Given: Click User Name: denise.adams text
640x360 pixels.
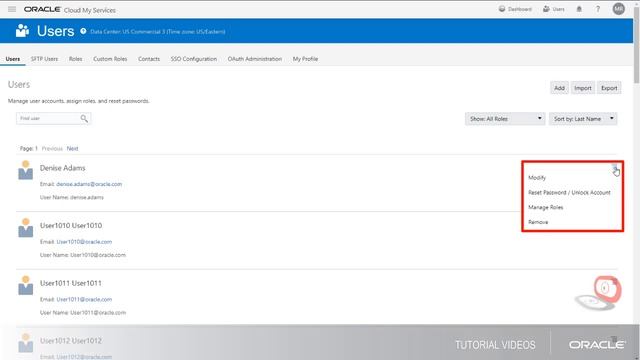Looking at the screenshot, I should pos(71,197).
